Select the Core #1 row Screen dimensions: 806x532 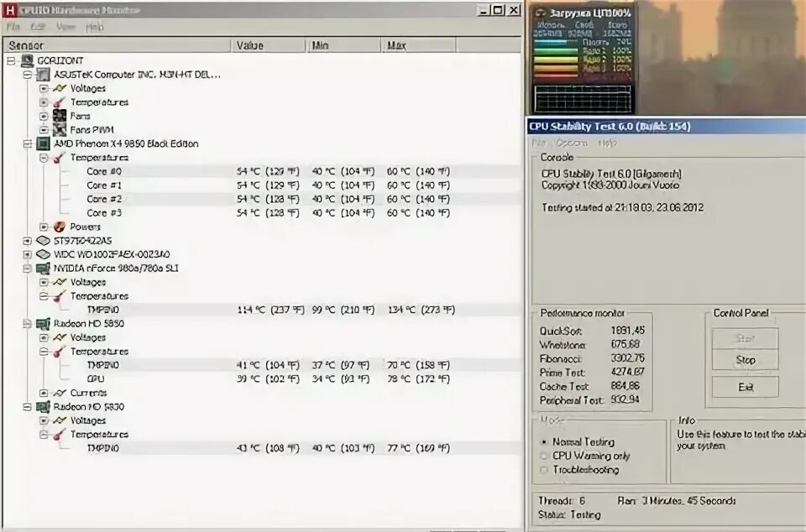[x=262, y=185]
